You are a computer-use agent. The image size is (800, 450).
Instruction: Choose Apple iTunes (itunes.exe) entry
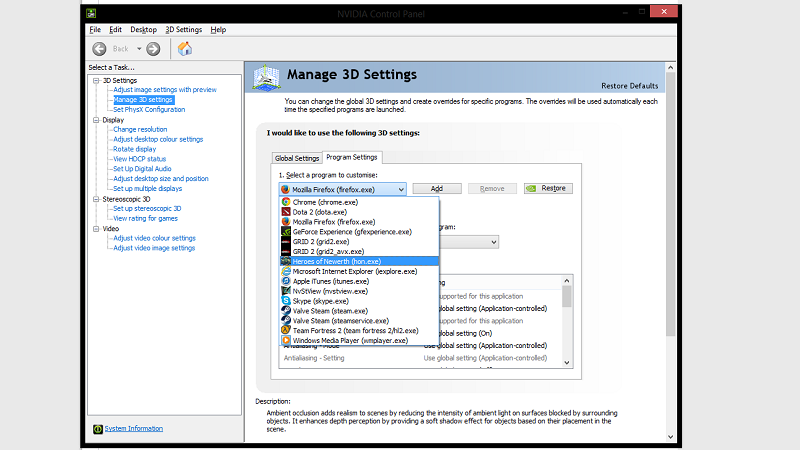pos(359,281)
